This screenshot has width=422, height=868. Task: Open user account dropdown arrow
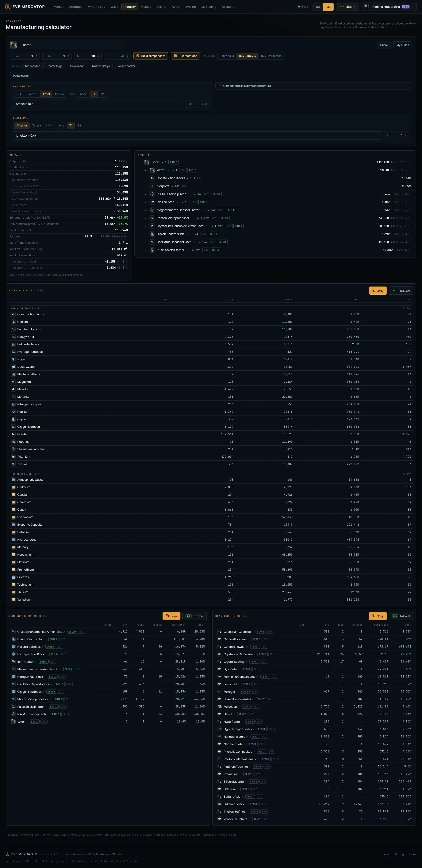point(413,7)
